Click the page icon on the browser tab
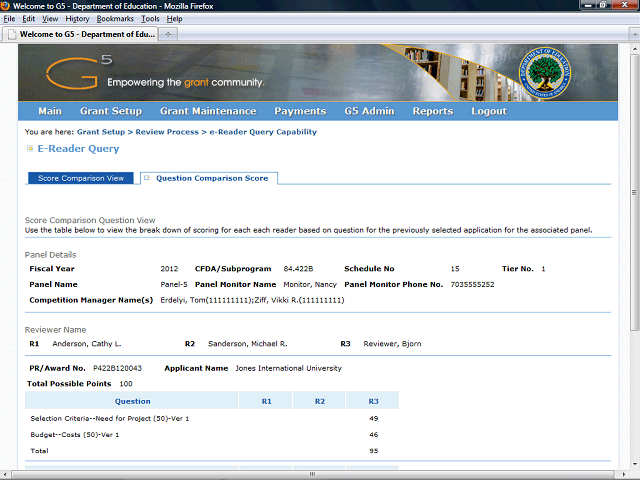Screen dimensions: 640x480 [13, 34]
